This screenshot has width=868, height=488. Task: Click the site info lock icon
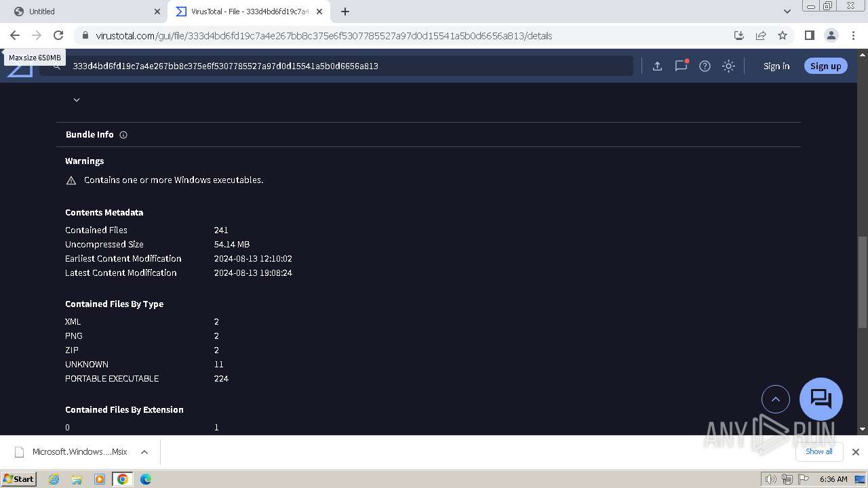[85, 36]
